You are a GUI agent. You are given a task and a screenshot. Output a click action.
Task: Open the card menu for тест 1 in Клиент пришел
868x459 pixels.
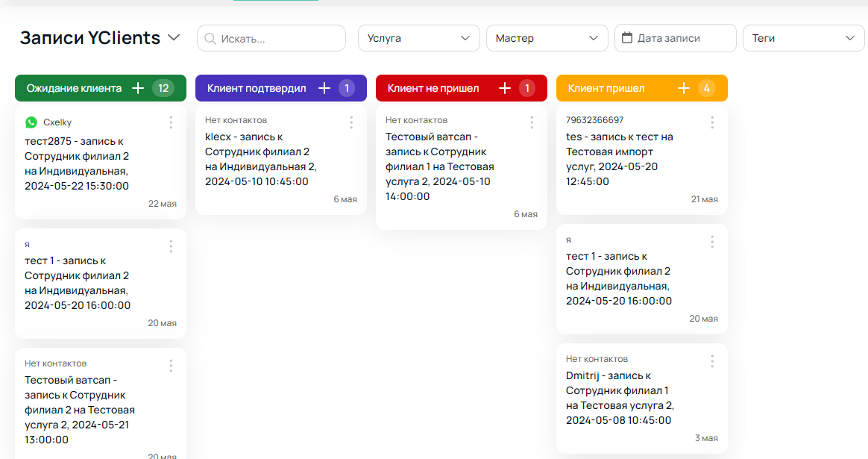(x=712, y=242)
